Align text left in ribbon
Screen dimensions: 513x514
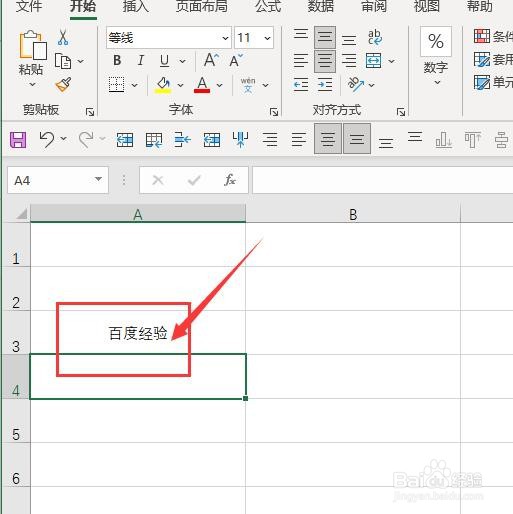click(x=301, y=61)
